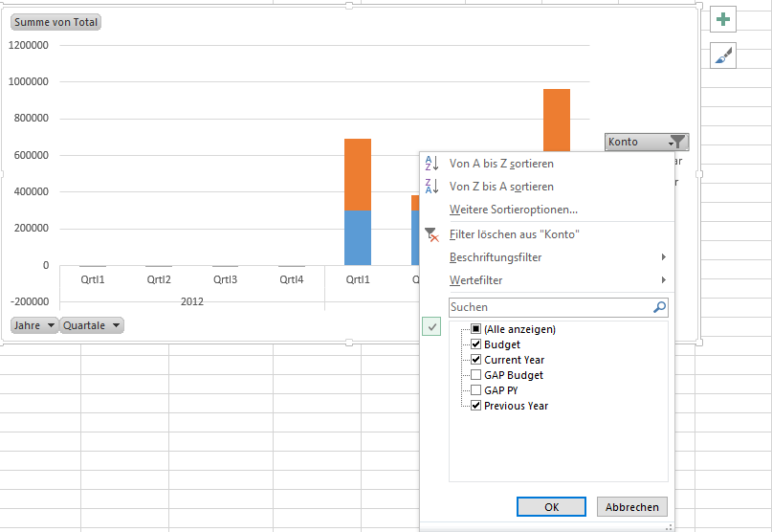Click the sort A to Z icon

coord(431,164)
